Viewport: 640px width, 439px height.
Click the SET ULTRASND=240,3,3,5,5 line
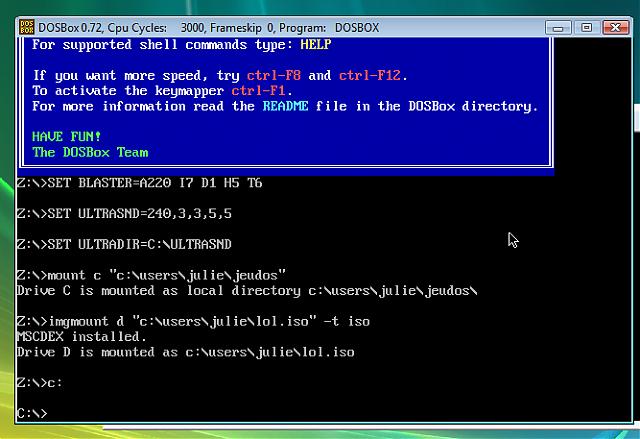coord(124,213)
